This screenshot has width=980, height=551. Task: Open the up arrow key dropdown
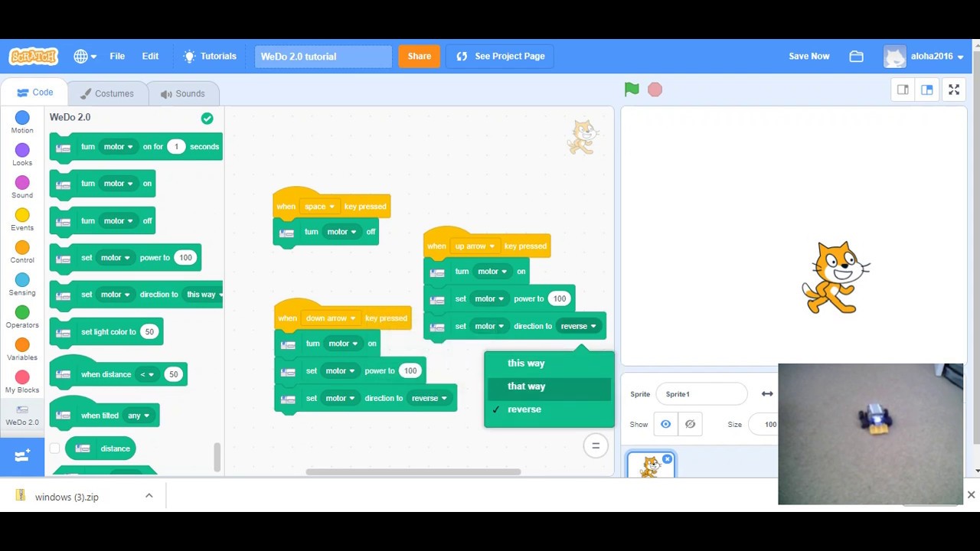tap(475, 246)
